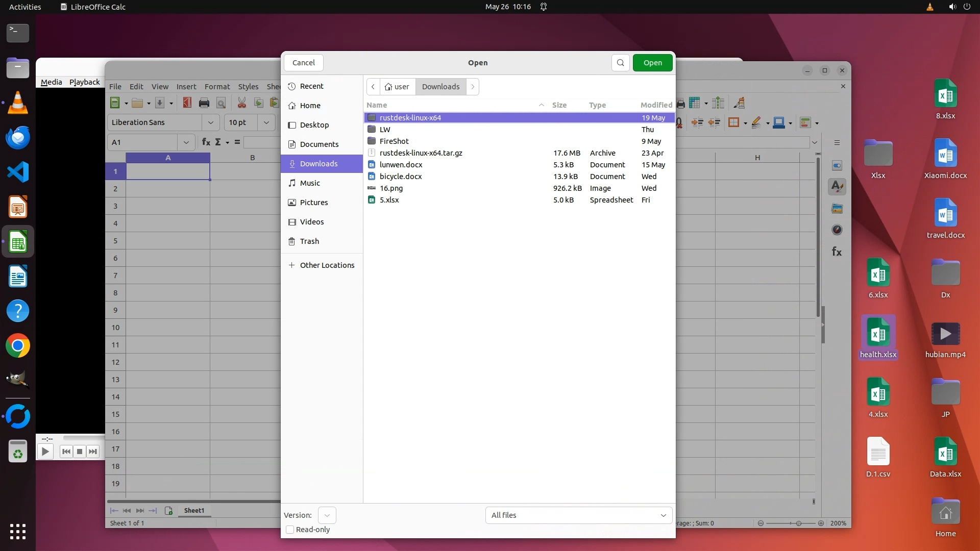The height and width of the screenshot is (551, 980).
Task: Click the Cut scissors icon
Action: [x=242, y=103]
